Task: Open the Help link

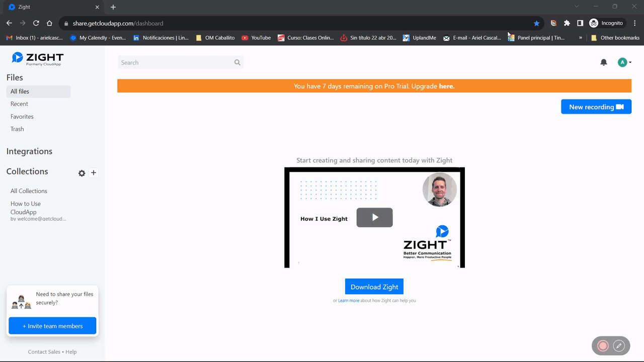Action: (71, 352)
